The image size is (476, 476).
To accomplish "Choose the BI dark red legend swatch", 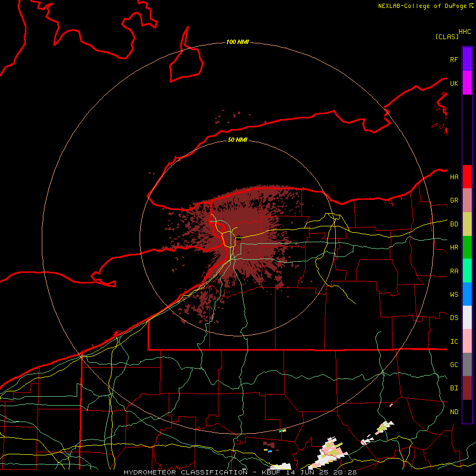I will point(467,388).
